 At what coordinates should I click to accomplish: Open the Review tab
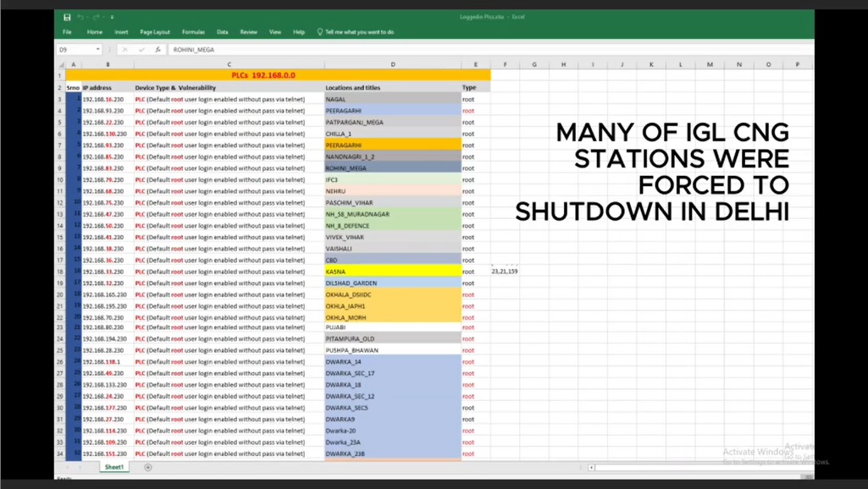click(249, 32)
